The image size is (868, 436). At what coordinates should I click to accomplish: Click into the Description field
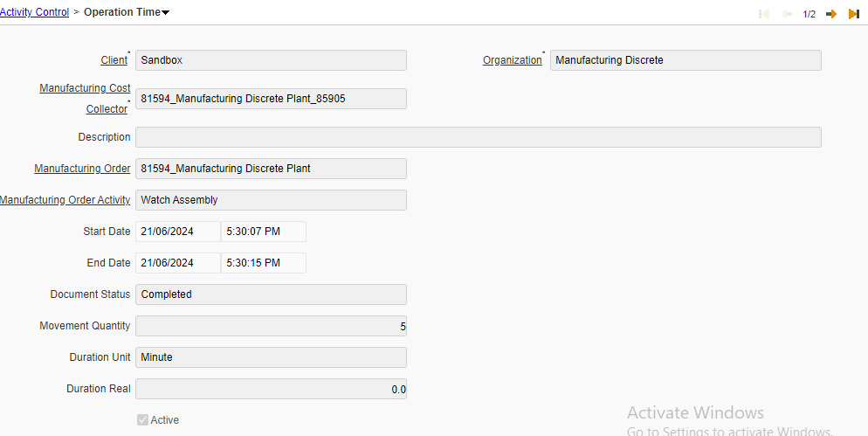(x=479, y=137)
